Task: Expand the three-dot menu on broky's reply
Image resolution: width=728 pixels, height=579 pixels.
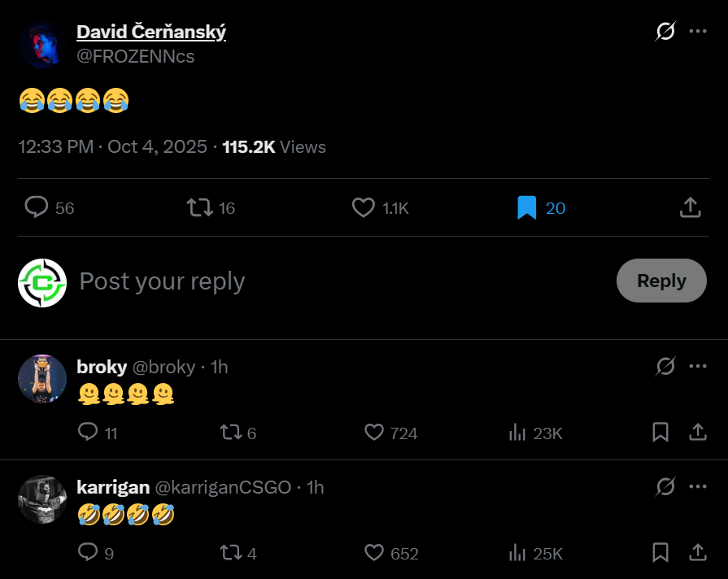Action: (698, 367)
